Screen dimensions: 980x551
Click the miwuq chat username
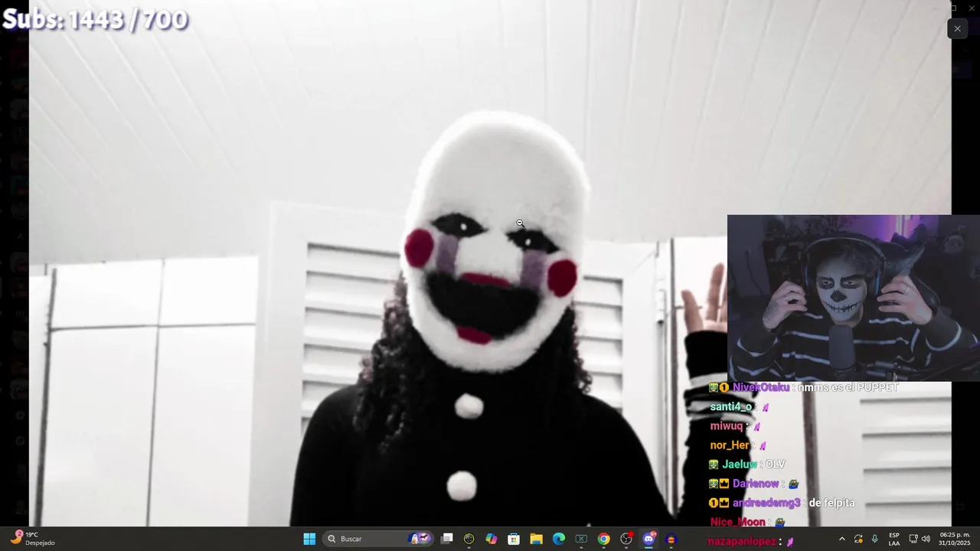(727, 425)
